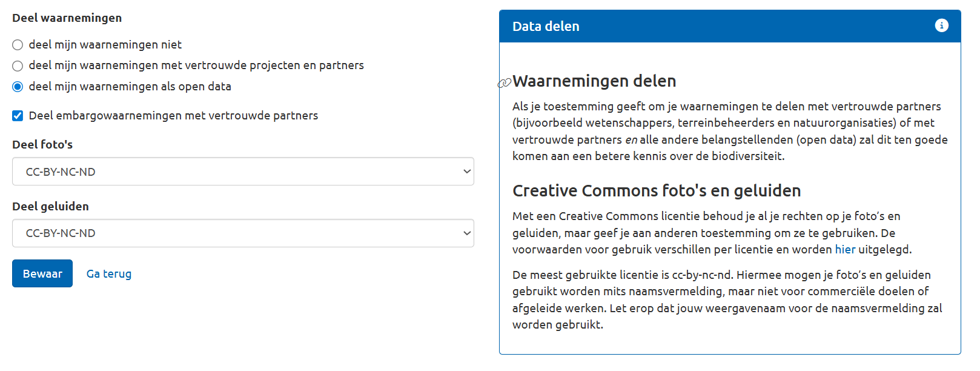Click the chevron arrow of geluiden dropdown
The image size is (980, 371).
[467, 233]
